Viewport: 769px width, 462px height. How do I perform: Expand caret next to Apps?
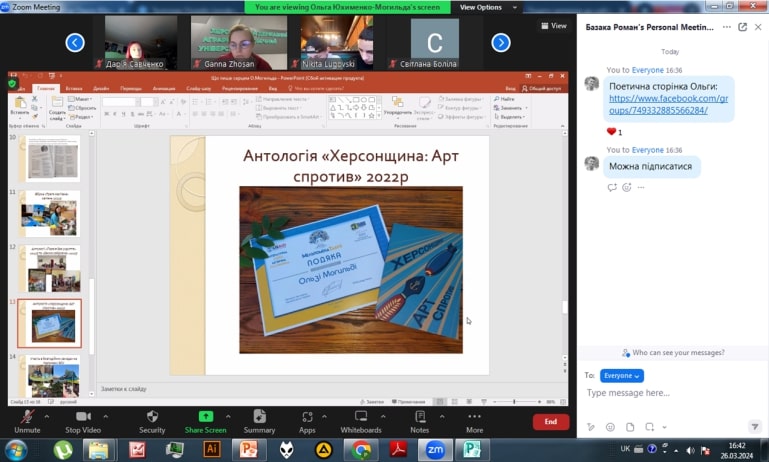(324, 416)
